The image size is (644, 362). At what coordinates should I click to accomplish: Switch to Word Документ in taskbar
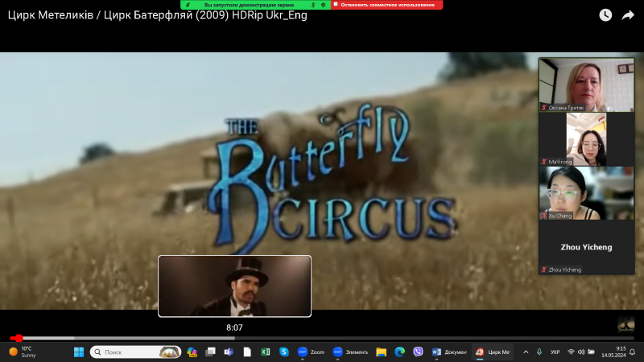click(x=449, y=352)
